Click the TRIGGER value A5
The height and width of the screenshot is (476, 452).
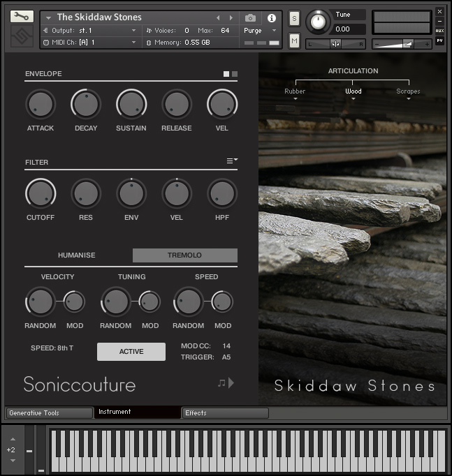click(x=226, y=357)
